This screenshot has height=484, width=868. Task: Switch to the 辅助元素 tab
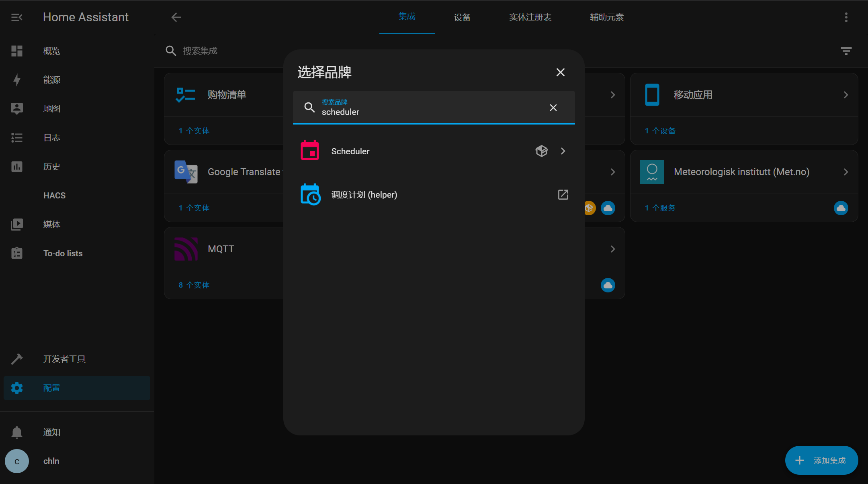607,17
